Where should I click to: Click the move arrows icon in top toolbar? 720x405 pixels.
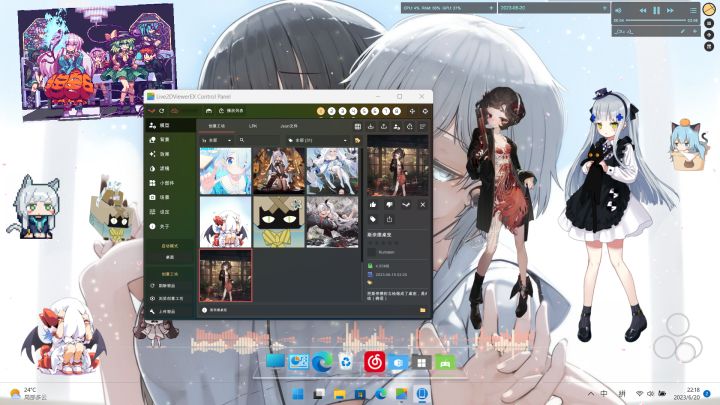pos(412,111)
